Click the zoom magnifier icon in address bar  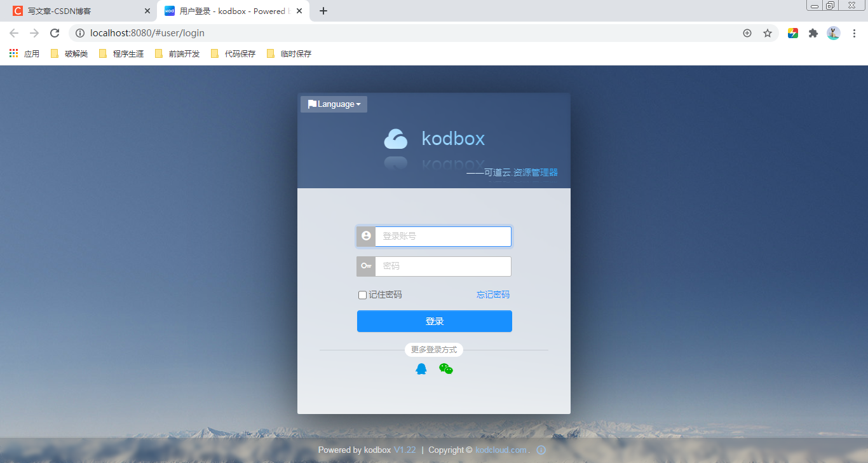[747, 33]
